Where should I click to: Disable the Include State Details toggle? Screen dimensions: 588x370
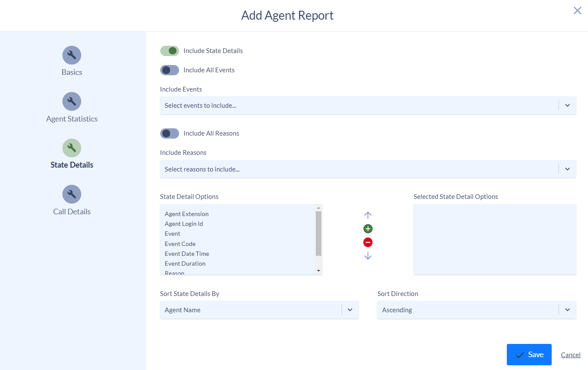[x=170, y=50]
